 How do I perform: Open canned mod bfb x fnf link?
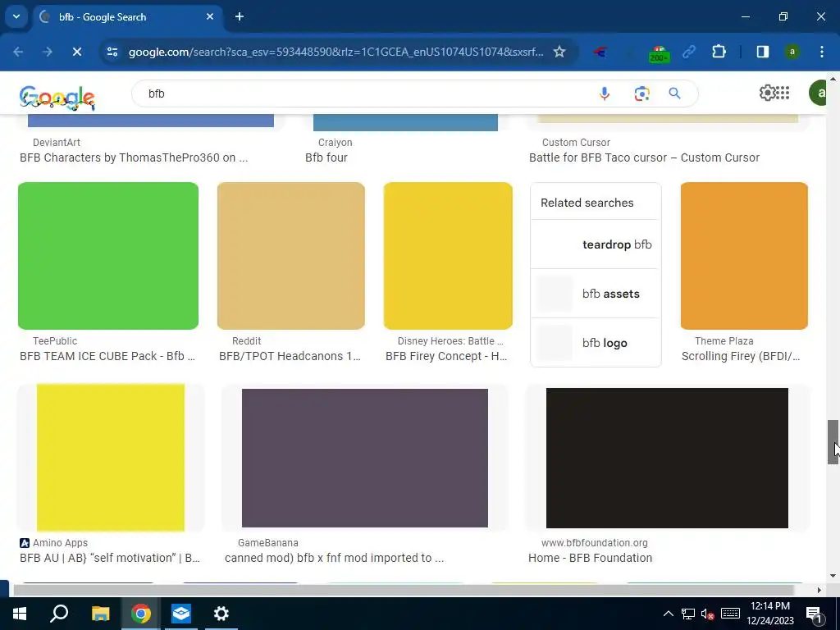(x=335, y=558)
